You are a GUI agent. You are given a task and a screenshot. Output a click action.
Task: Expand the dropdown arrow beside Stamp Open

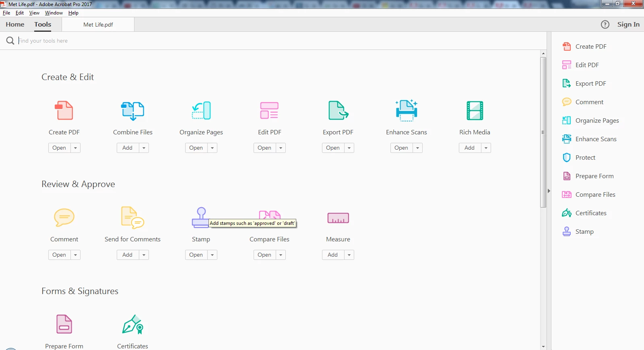pos(212,255)
